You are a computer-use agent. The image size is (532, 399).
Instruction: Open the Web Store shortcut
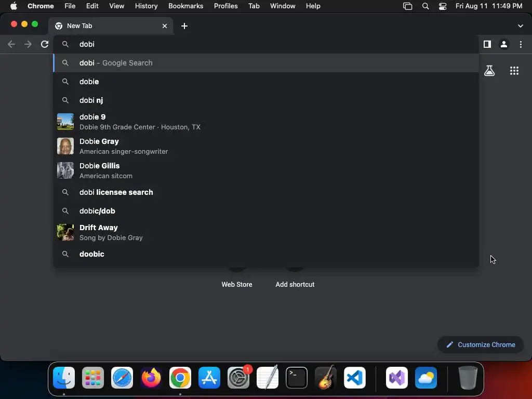tap(237, 284)
